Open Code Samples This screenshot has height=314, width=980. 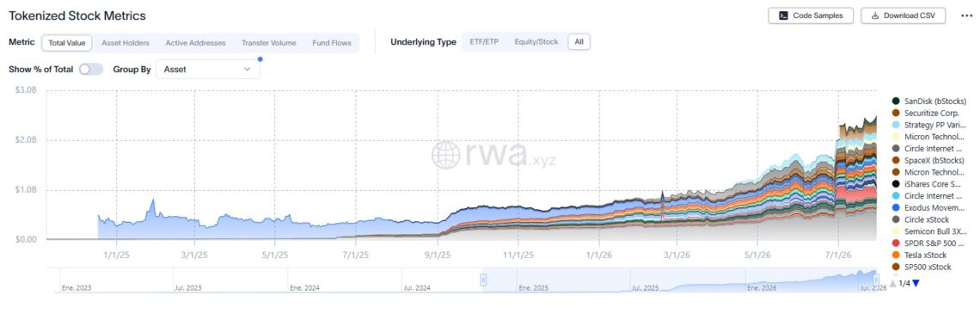[x=811, y=15]
